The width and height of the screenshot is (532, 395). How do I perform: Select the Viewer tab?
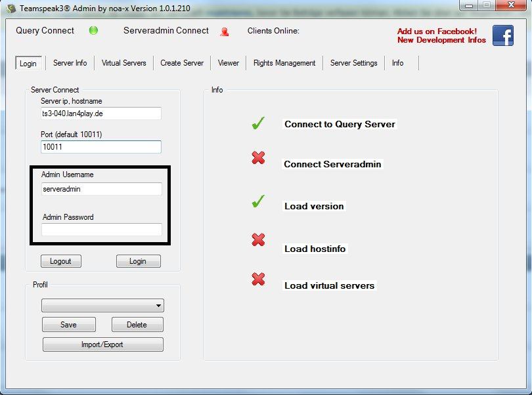click(229, 63)
